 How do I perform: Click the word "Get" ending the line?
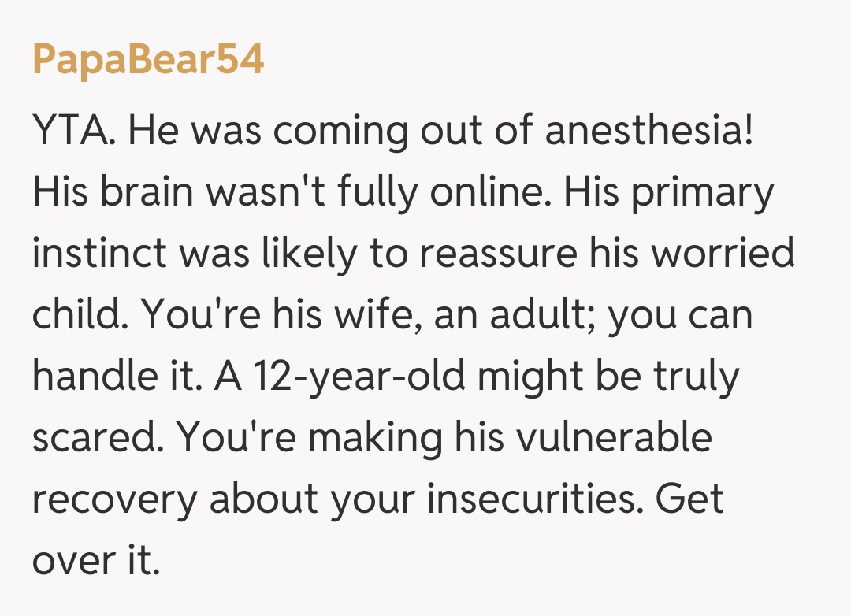[689, 499]
